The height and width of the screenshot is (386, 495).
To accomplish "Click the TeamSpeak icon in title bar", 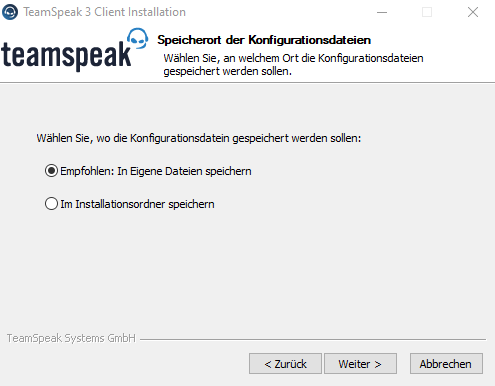I will (10, 12).
